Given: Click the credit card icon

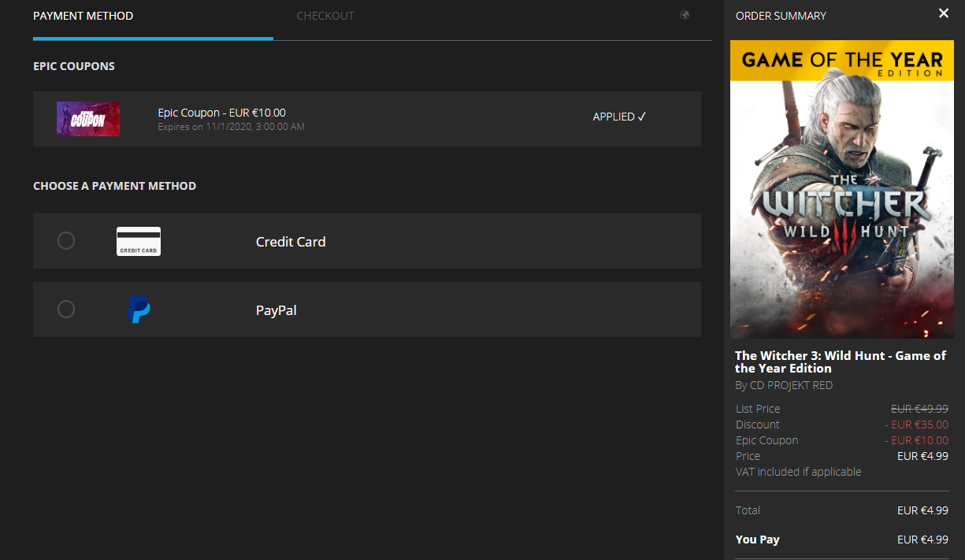Looking at the screenshot, I should [x=139, y=241].
